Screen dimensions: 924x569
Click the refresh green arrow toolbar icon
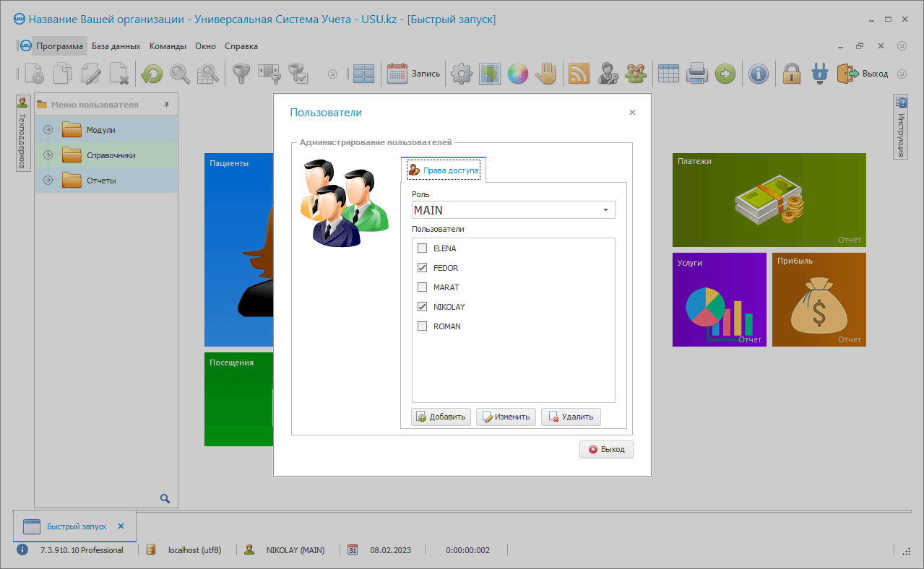coord(152,74)
